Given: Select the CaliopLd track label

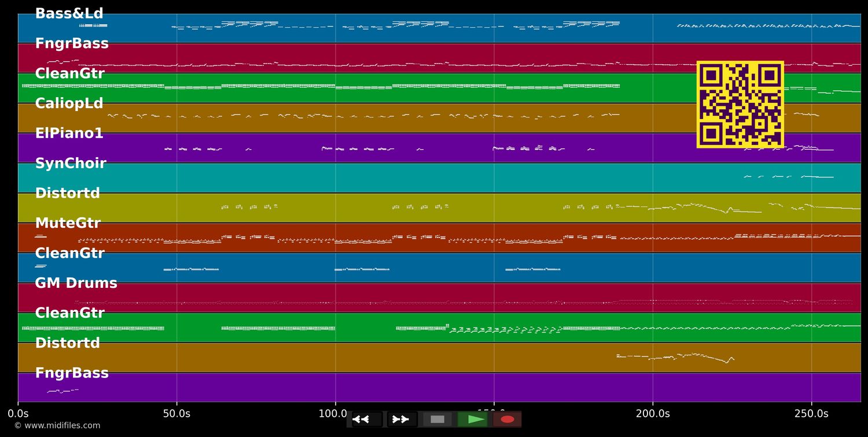Looking at the screenshot, I should tap(69, 104).
